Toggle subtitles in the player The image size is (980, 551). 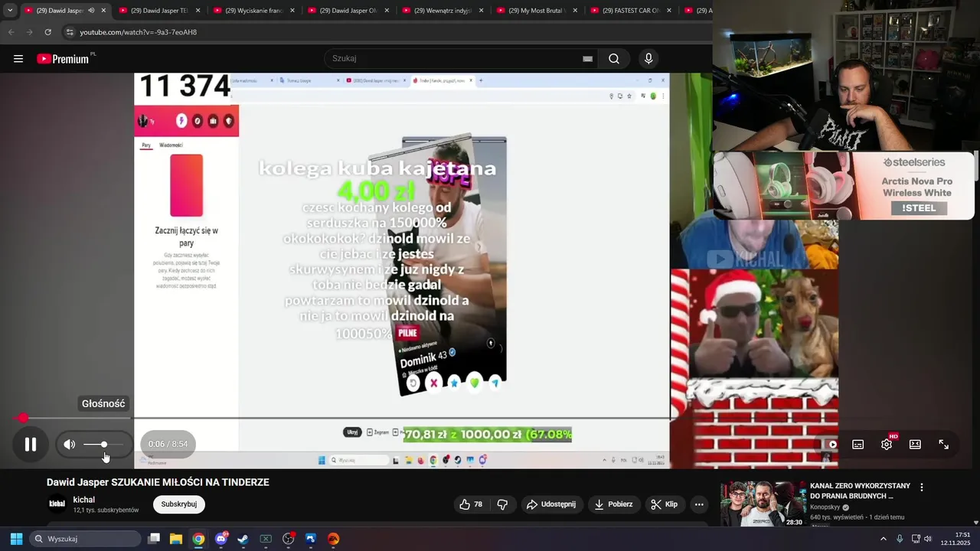point(858,445)
